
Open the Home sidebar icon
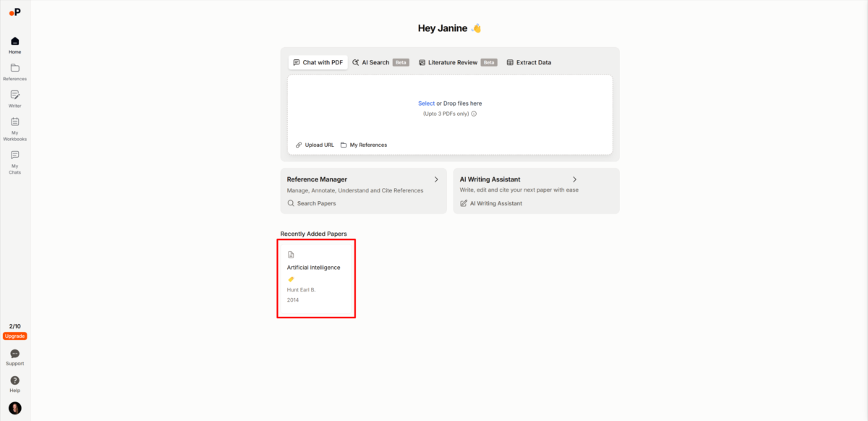pyautogui.click(x=15, y=41)
